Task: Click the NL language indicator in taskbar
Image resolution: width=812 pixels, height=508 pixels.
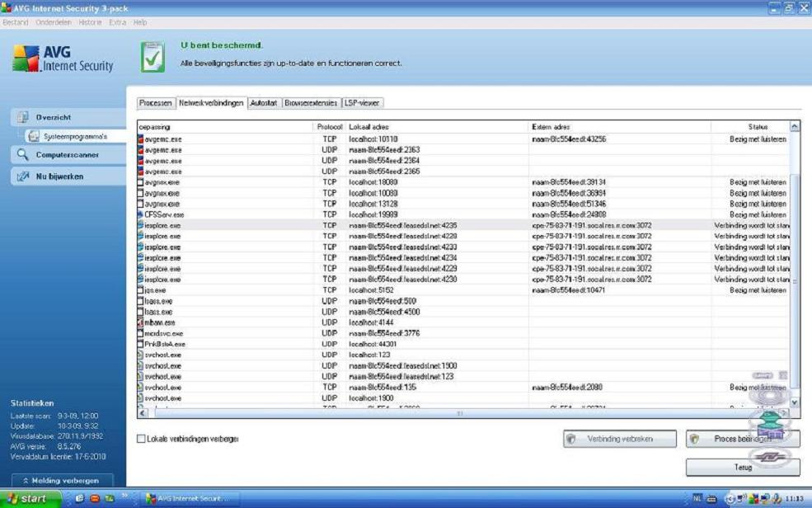Action: [x=697, y=498]
